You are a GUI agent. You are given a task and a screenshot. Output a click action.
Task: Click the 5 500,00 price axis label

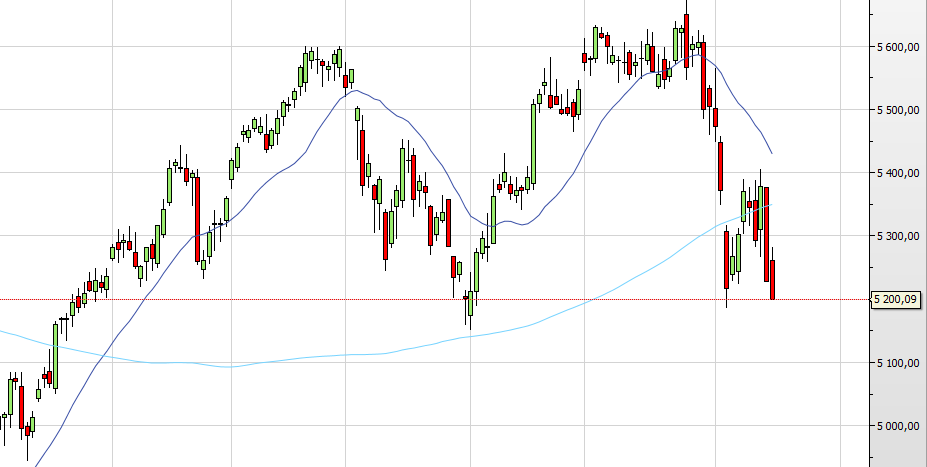pyautogui.click(x=898, y=110)
